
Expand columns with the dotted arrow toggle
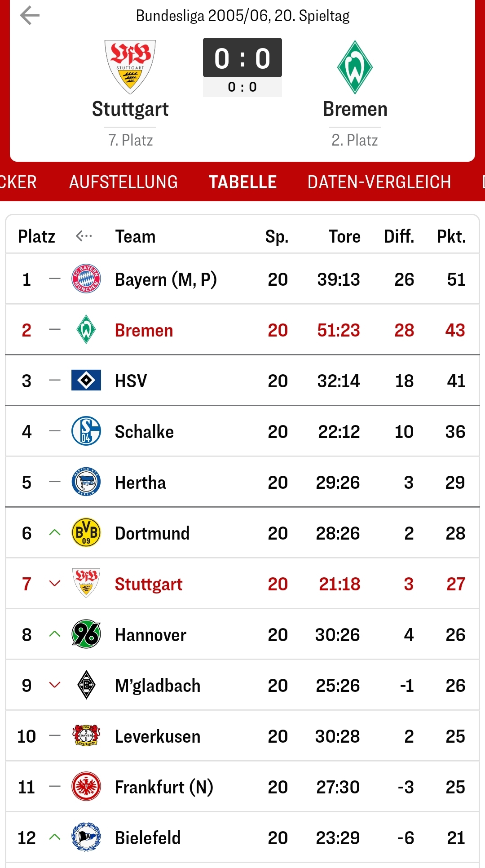tap(84, 236)
